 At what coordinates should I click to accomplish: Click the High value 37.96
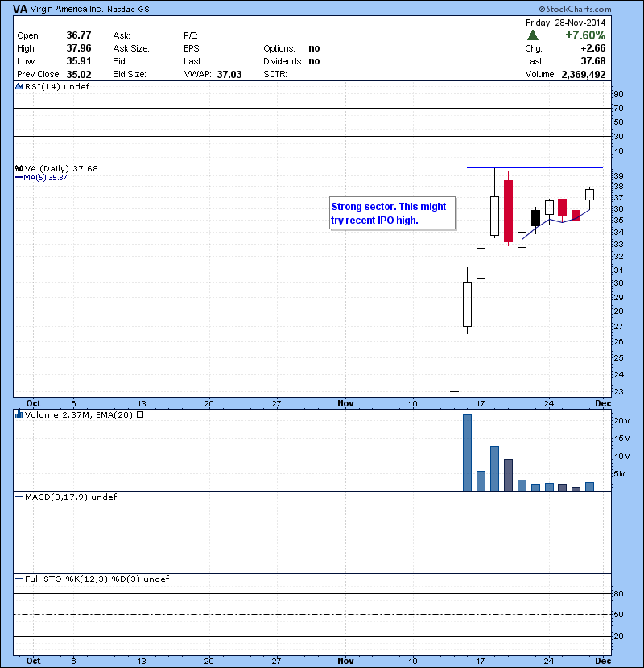pos(79,48)
